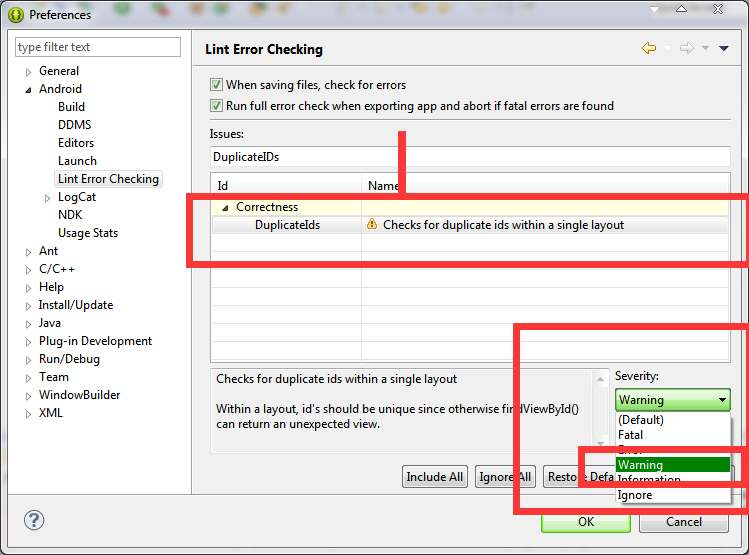749x555 pixels.
Task: Click the Cancel button
Action: (x=684, y=522)
